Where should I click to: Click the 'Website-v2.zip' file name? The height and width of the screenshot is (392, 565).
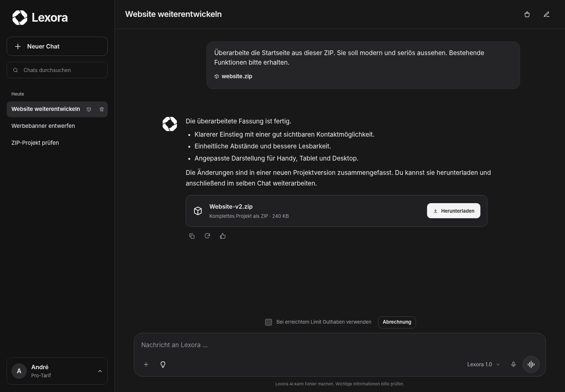pyautogui.click(x=231, y=206)
